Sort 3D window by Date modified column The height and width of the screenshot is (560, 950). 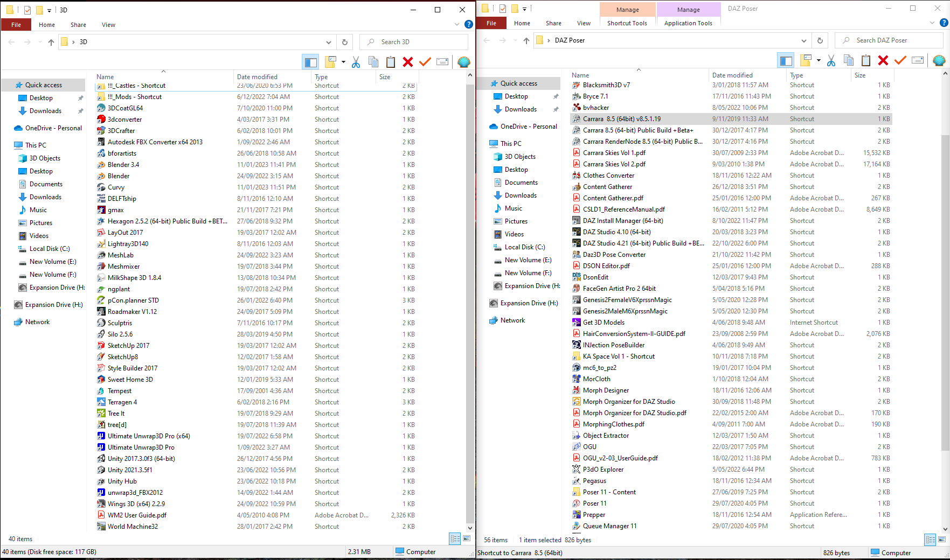pos(272,77)
